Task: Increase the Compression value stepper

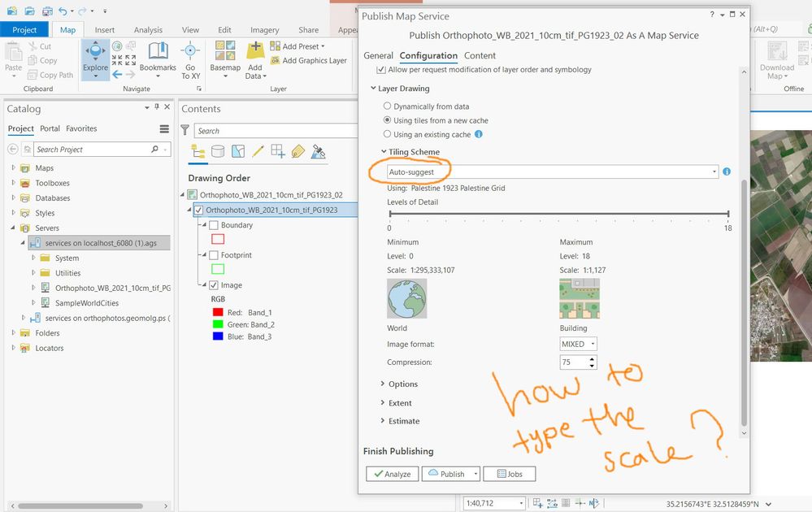Action: [x=592, y=358]
